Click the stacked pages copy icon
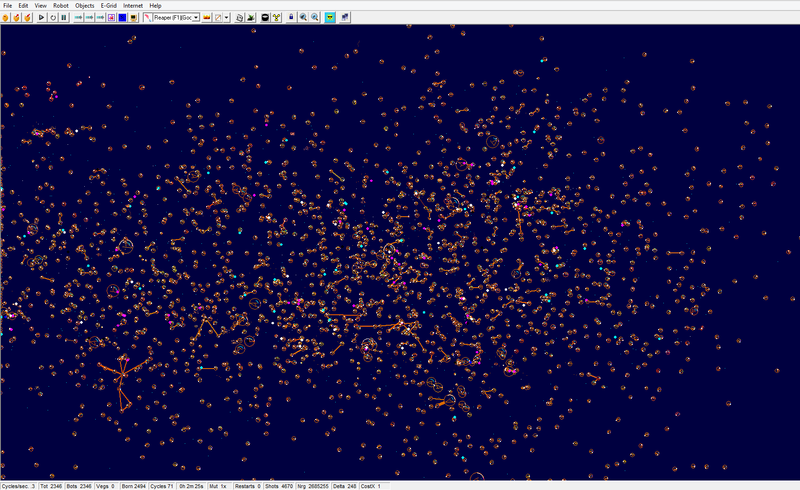The width and height of the screenshot is (800, 490). 239,17
